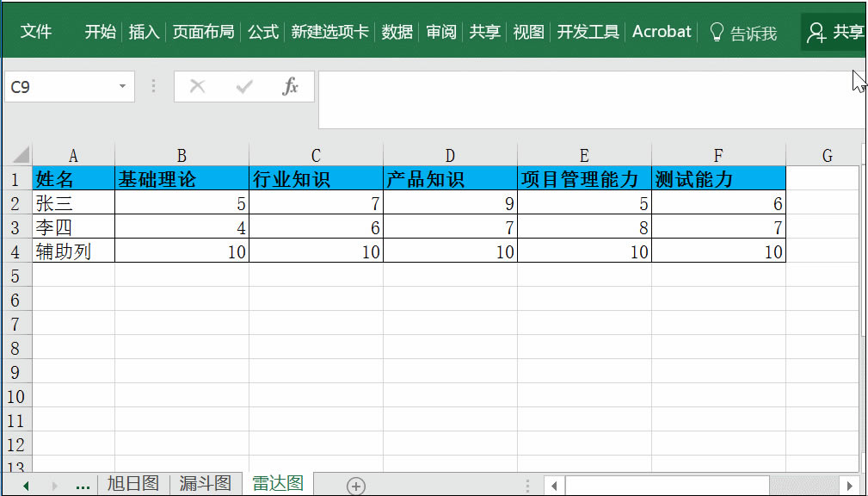Switch to the 旭日图 sheet tab

(x=133, y=484)
